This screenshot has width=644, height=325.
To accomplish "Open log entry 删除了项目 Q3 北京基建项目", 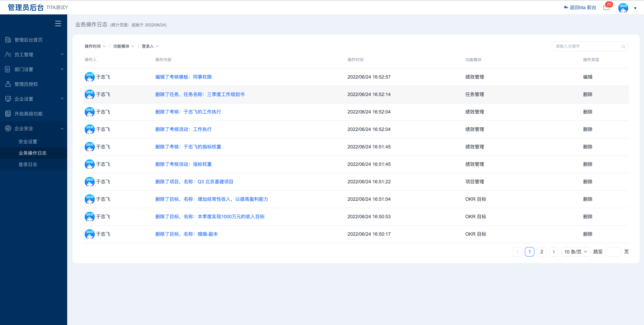I will pyautogui.click(x=194, y=182).
